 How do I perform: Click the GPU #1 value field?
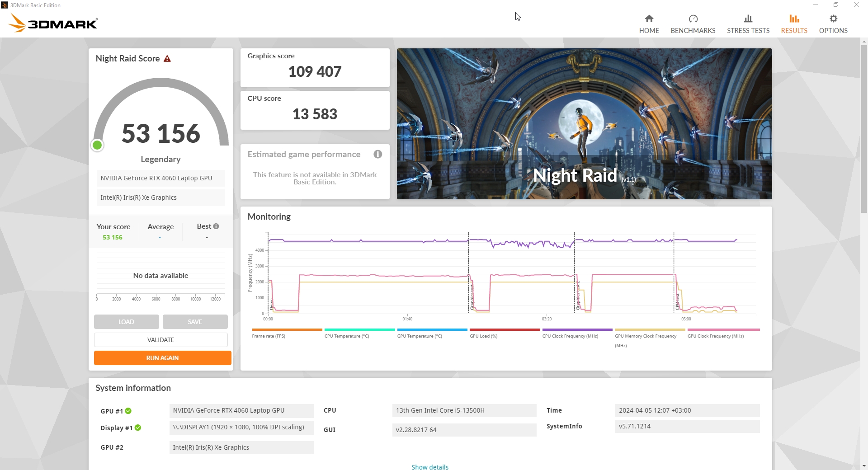pos(241,410)
